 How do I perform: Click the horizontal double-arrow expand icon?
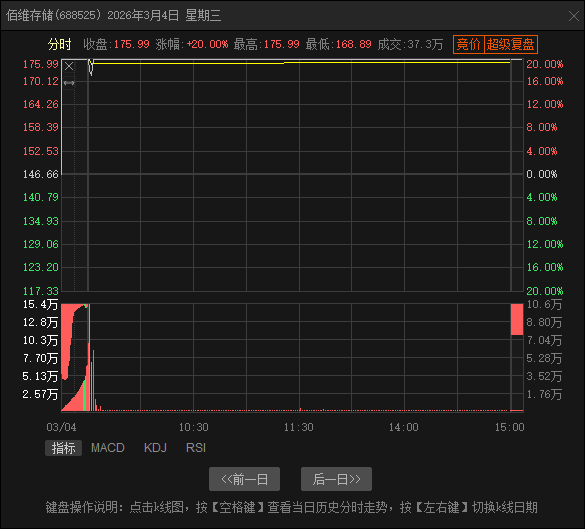click(69, 83)
